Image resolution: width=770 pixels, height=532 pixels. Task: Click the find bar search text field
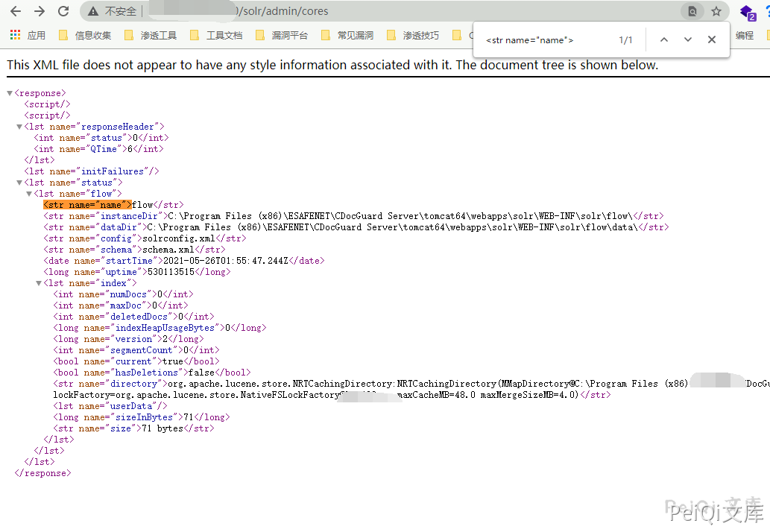pos(544,39)
